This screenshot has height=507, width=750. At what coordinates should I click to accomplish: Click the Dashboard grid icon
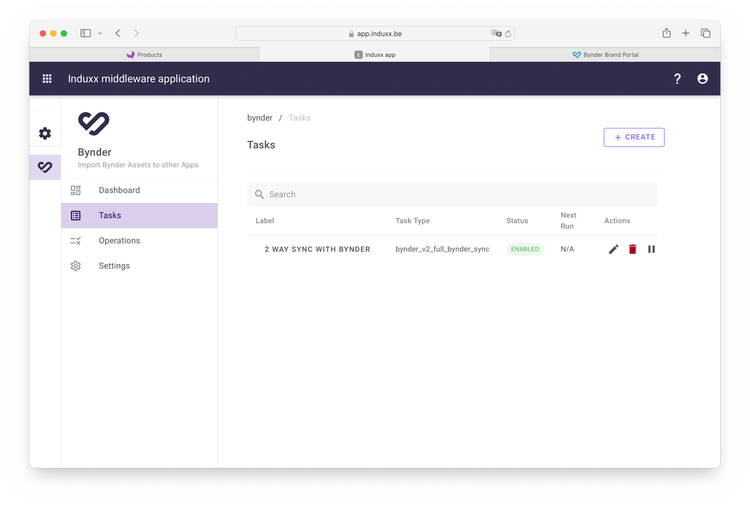pyautogui.click(x=76, y=190)
